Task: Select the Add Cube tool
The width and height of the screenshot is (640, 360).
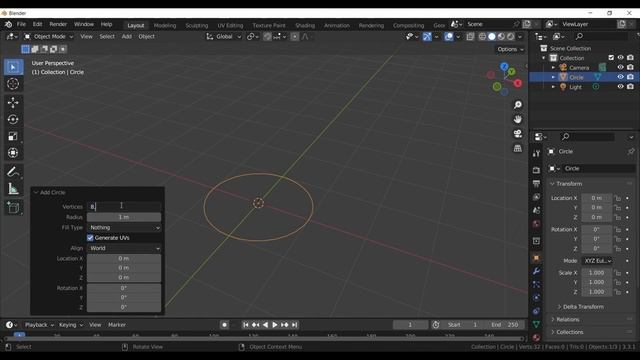Action: point(13,208)
